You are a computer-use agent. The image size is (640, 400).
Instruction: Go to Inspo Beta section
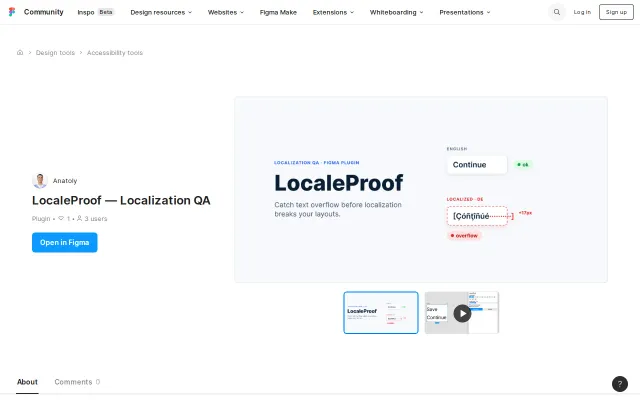click(x=96, y=12)
